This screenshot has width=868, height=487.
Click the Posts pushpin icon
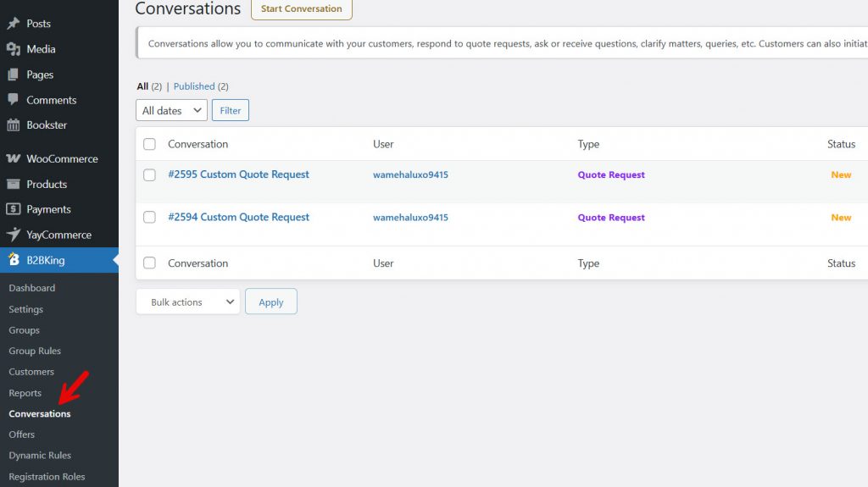coord(14,23)
